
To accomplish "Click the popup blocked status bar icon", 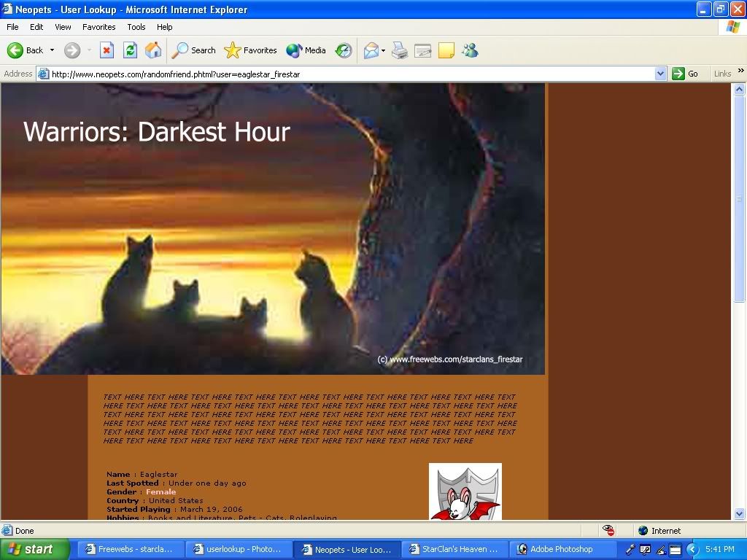I will [608, 530].
